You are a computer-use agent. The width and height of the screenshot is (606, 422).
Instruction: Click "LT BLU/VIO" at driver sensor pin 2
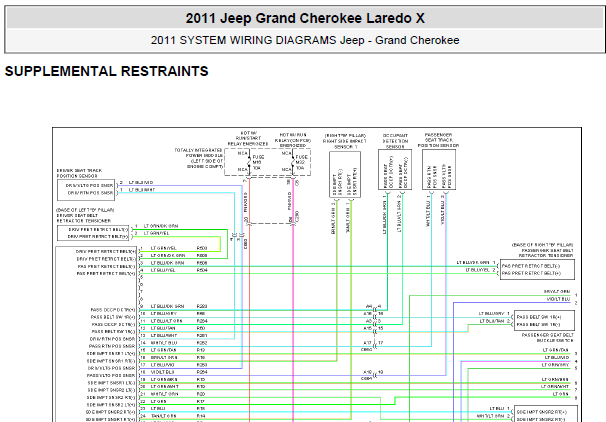click(x=141, y=182)
